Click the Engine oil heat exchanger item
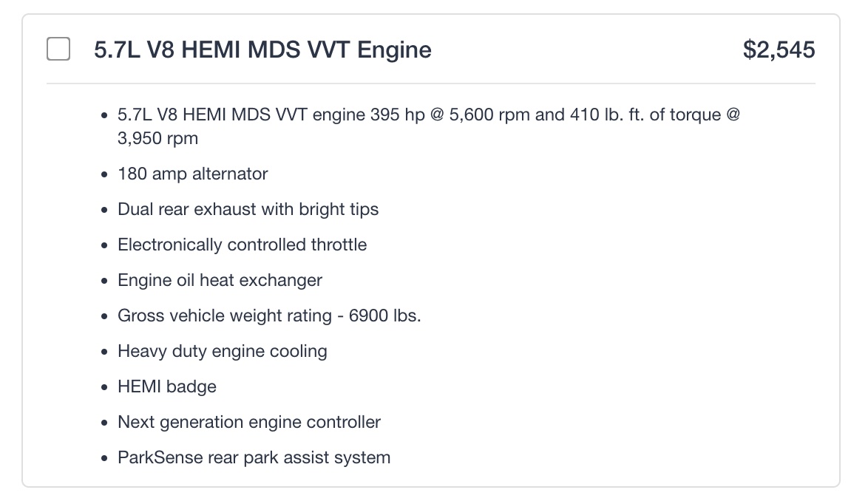 point(220,280)
